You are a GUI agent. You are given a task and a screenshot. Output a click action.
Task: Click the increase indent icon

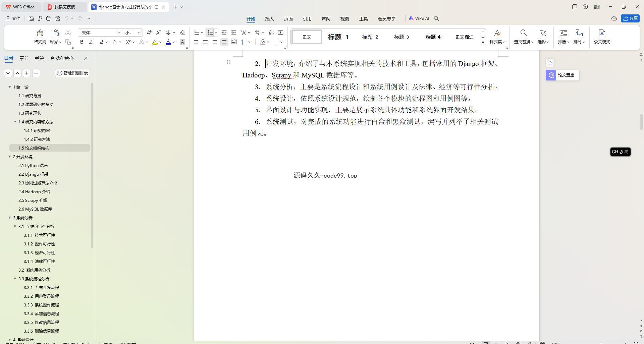tap(233, 33)
